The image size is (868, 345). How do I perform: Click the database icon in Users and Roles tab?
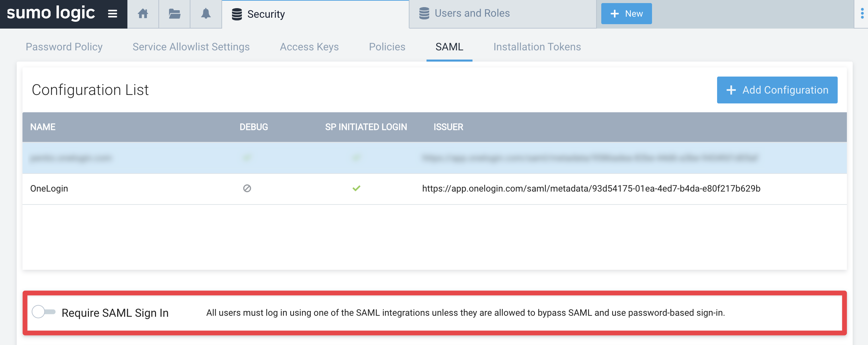point(424,13)
